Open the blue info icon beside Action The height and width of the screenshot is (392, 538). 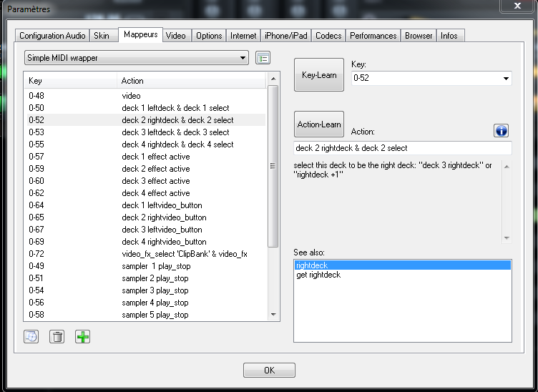coord(501,130)
